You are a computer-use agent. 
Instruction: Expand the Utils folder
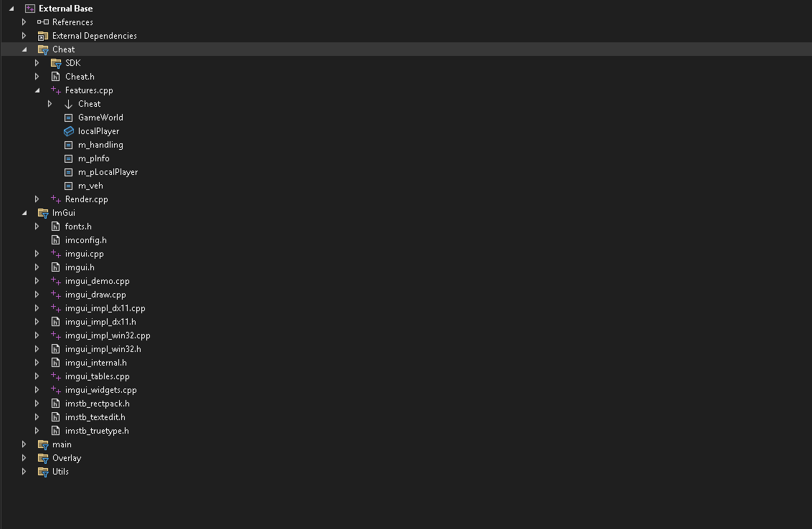click(x=24, y=472)
